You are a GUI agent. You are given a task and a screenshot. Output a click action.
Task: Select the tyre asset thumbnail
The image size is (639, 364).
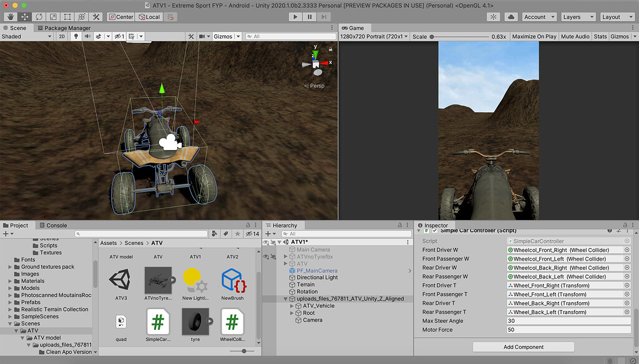coord(195,321)
